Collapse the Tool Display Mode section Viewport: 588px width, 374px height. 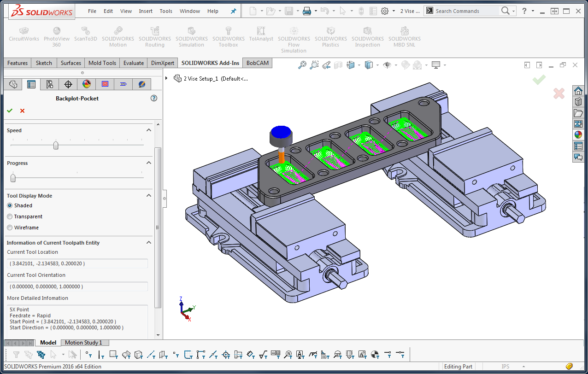pyautogui.click(x=149, y=196)
